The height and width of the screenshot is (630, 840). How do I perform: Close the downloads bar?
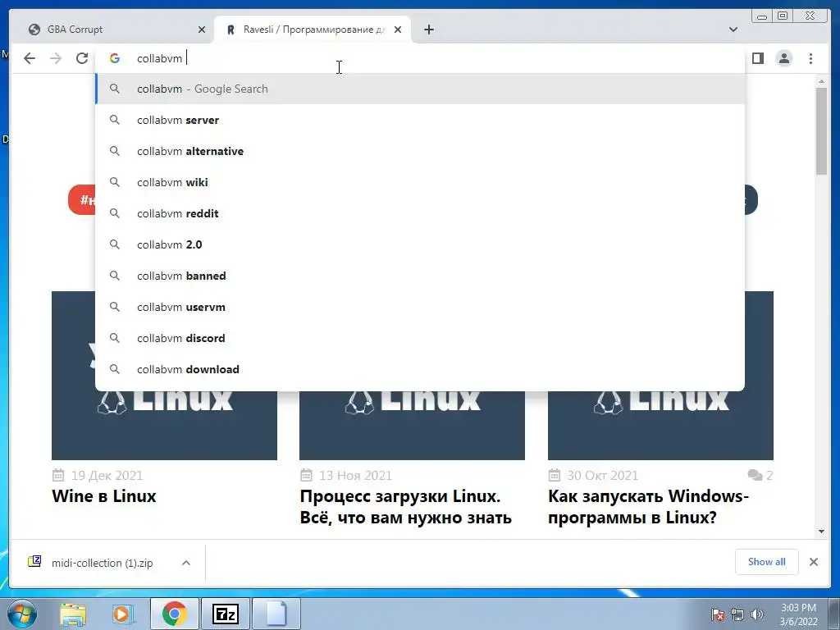(x=813, y=561)
